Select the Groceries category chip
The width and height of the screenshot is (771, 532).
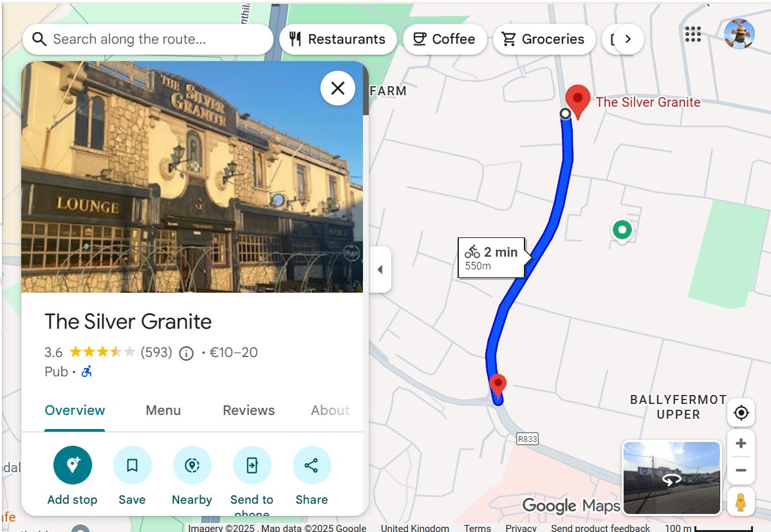544,39
